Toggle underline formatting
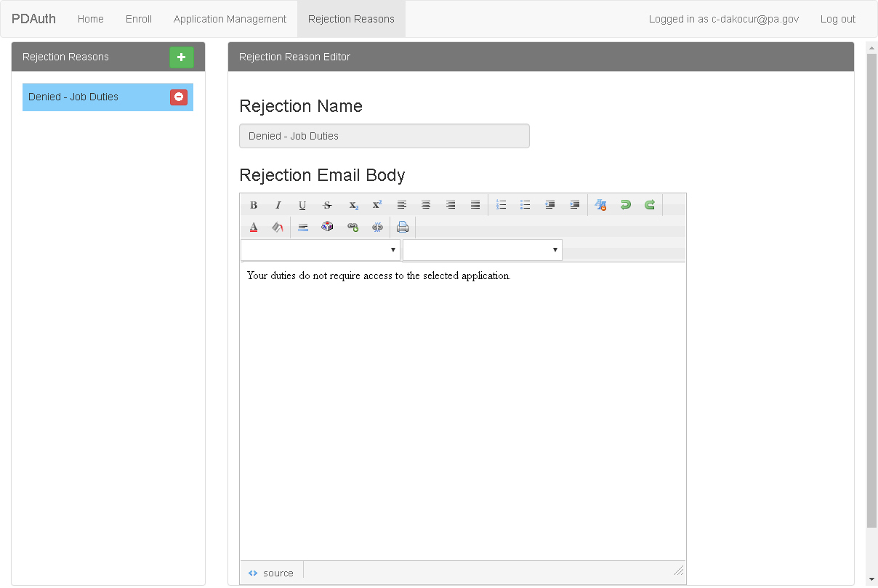Screen dimensions: 878x588 [302, 205]
